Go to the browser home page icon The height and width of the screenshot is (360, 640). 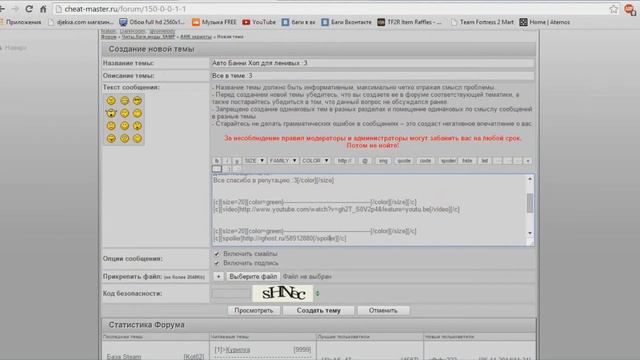tap(43, 9)
